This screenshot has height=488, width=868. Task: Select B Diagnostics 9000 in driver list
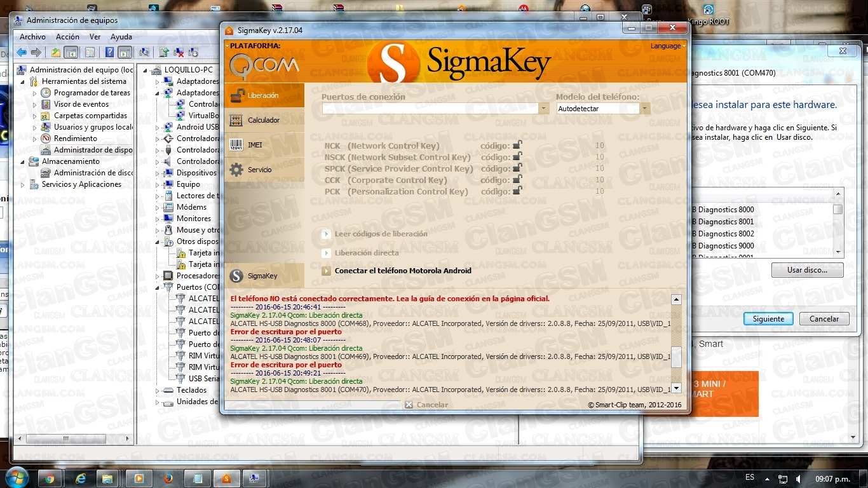722,246
